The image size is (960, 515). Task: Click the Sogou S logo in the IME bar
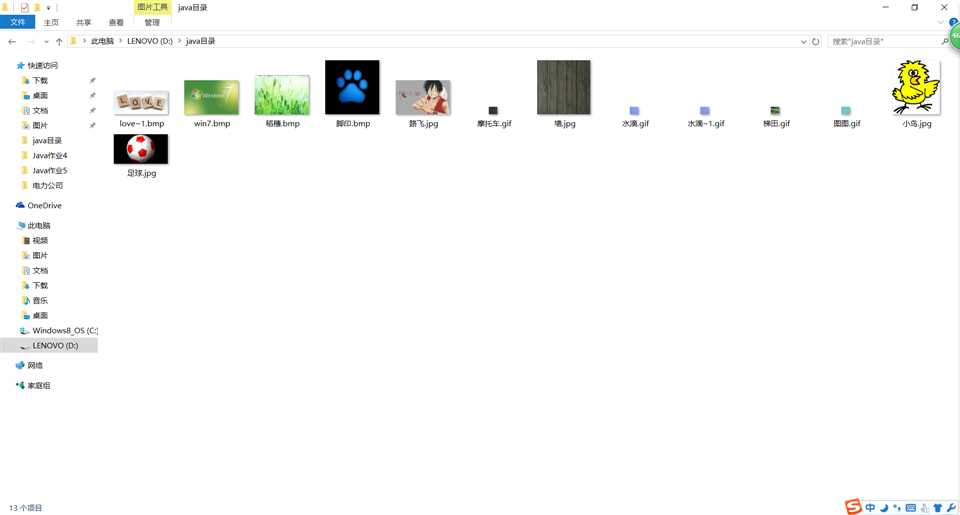(x=853, y=507)
